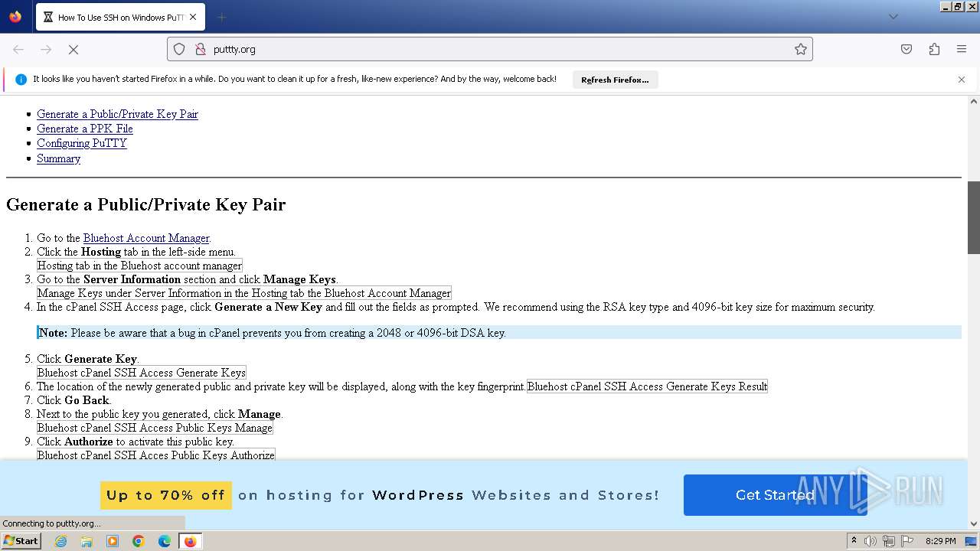980x551 pixels.
Task: Expand the list all tabs chevron
Action: coord(893,17)
